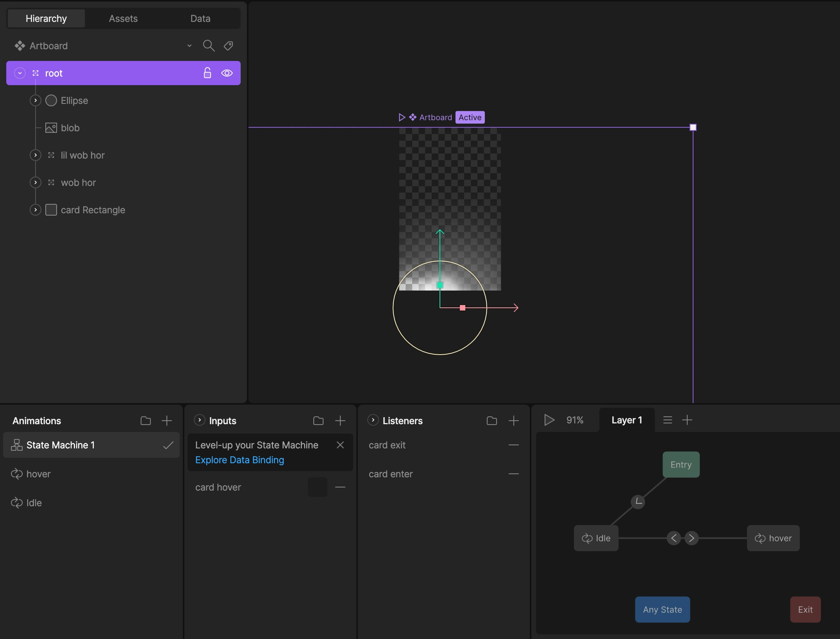Add a new state machine layer
The image size is (840, 639).
coord(687,420)
